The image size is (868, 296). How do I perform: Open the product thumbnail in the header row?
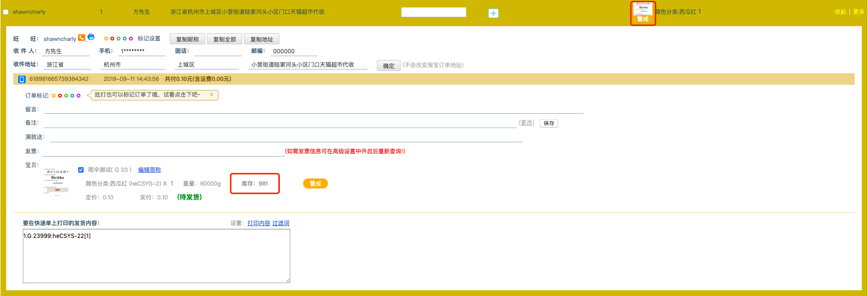click(643, 10)
